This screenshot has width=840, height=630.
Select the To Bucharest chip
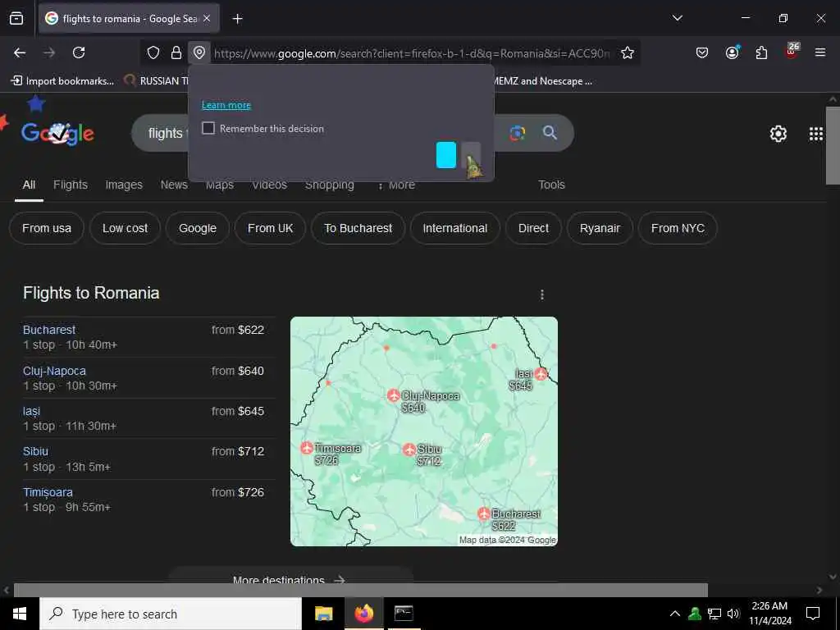(358, 228)
